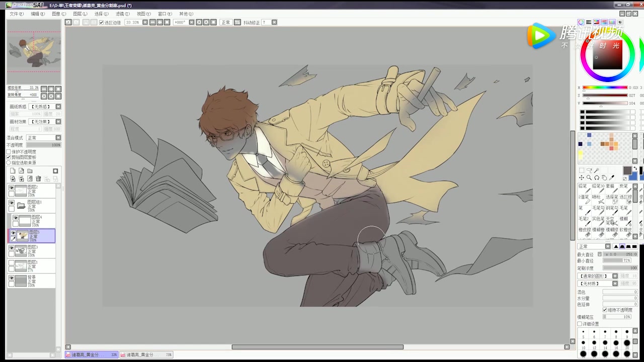This screenshot has width=644, height=362.
Task: Toggle the HSV slider panel icon
Action: click(596, 22)
